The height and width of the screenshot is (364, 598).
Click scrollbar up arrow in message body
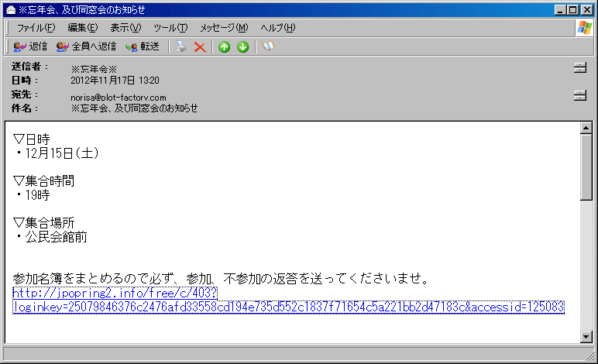[586, 128]
